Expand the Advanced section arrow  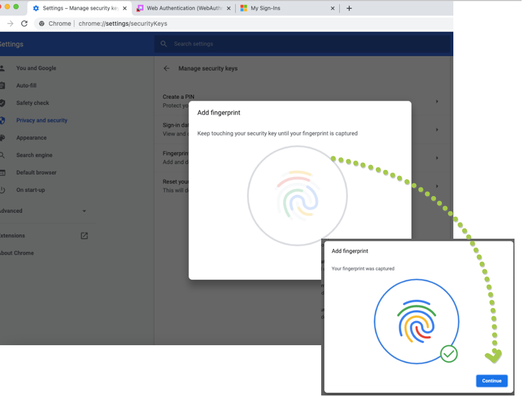tap(84, 211)
